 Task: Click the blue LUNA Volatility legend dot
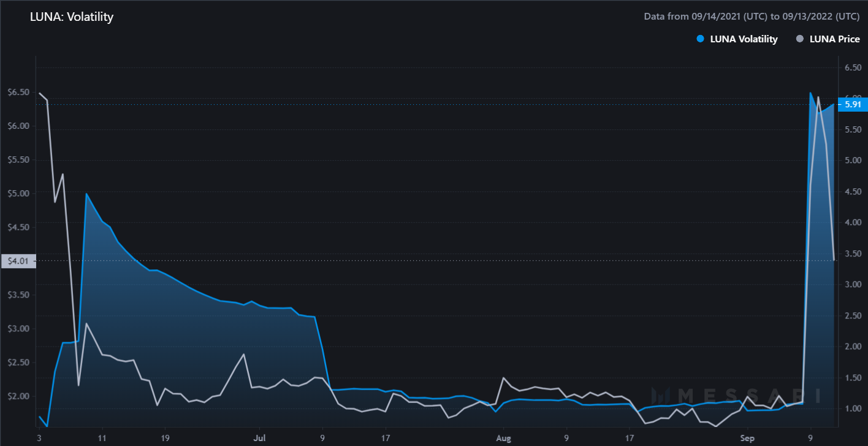coord(701,39)
